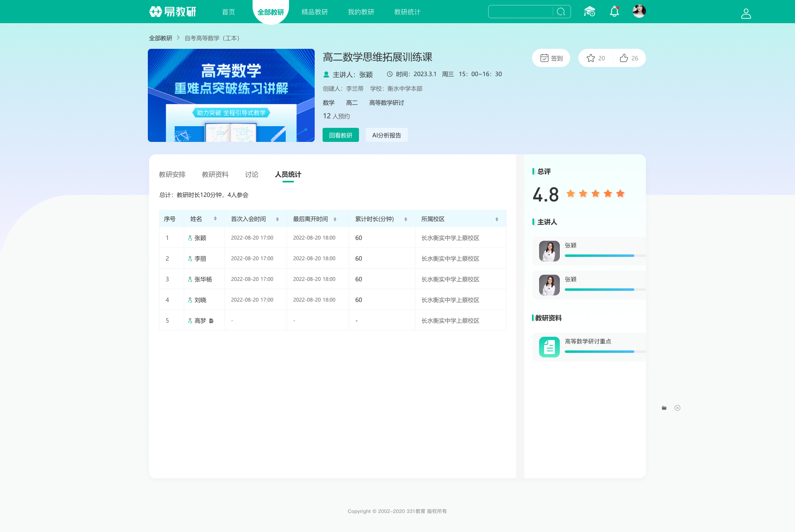
Task: Open the AI分析报告 button
Action: 387,135
